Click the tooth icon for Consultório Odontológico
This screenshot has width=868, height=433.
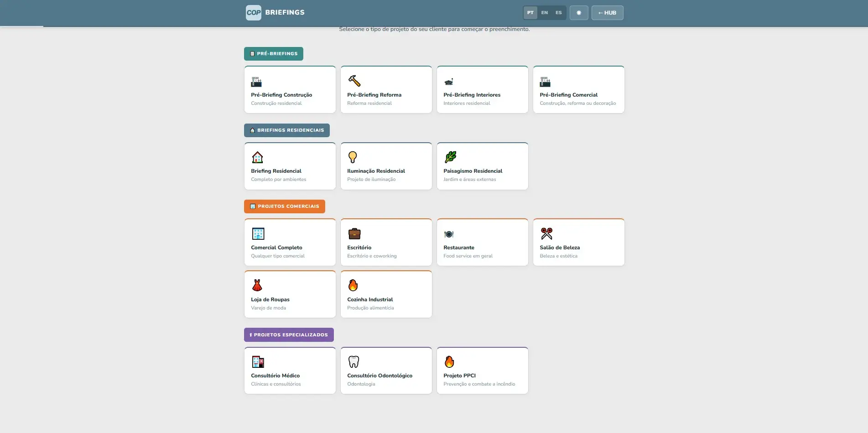353,362
